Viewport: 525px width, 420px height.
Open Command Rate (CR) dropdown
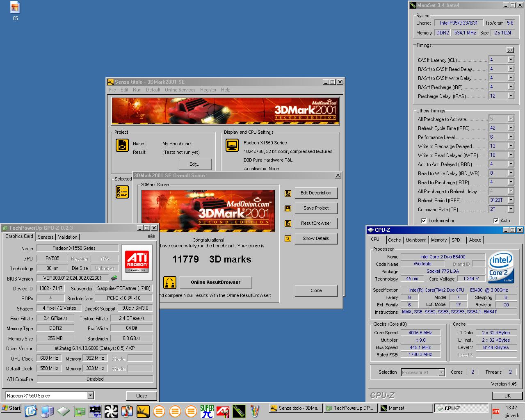click(511, 209)
